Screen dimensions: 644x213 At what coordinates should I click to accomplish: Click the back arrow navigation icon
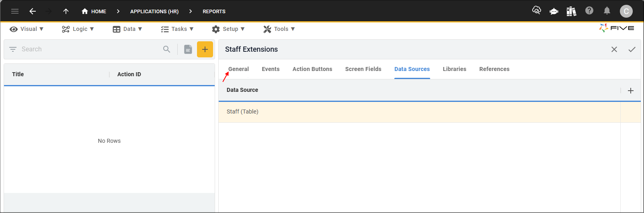click(x=33, y=11)
